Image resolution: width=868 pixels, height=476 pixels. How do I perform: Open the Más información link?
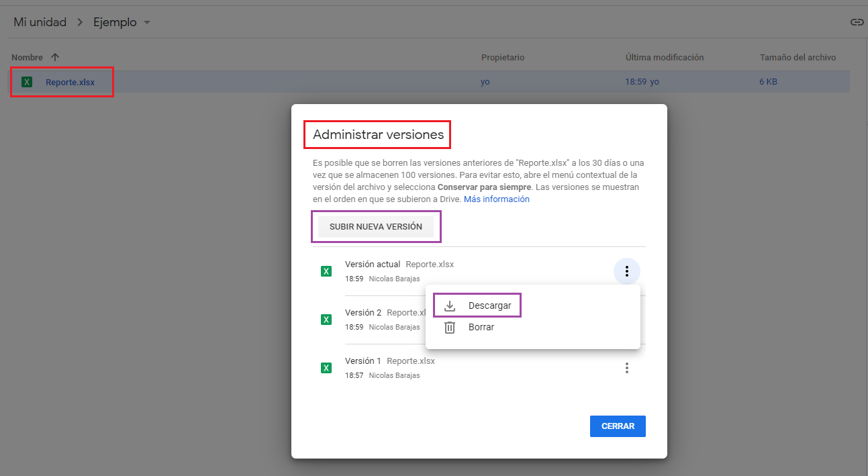(x=497, y=199)
